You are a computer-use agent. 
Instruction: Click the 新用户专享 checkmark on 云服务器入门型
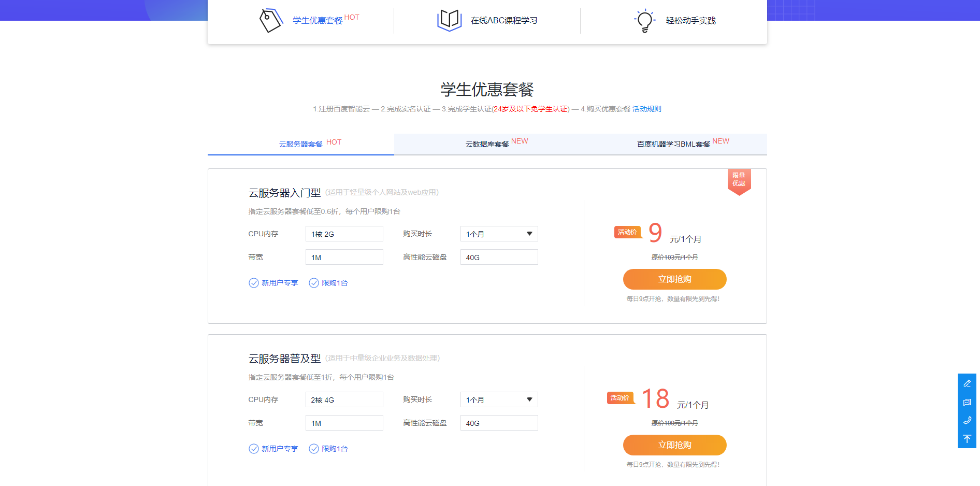(x=254, y=283)
